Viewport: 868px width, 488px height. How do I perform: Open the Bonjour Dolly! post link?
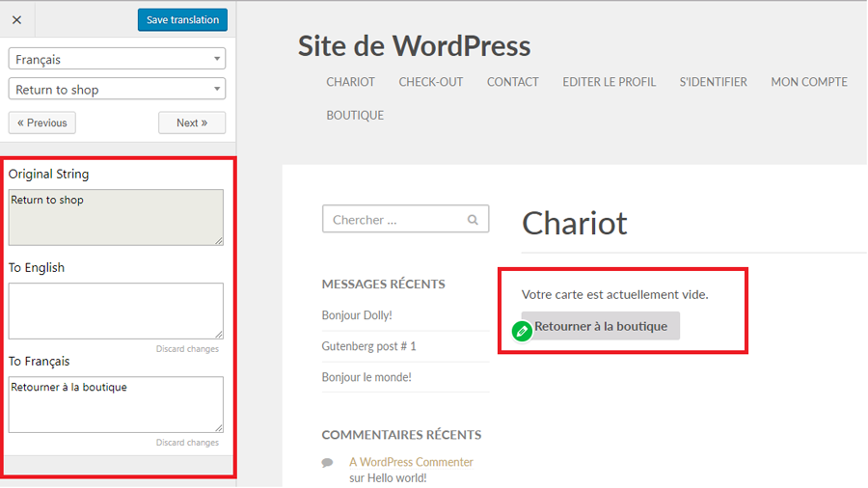pos(357,315)
